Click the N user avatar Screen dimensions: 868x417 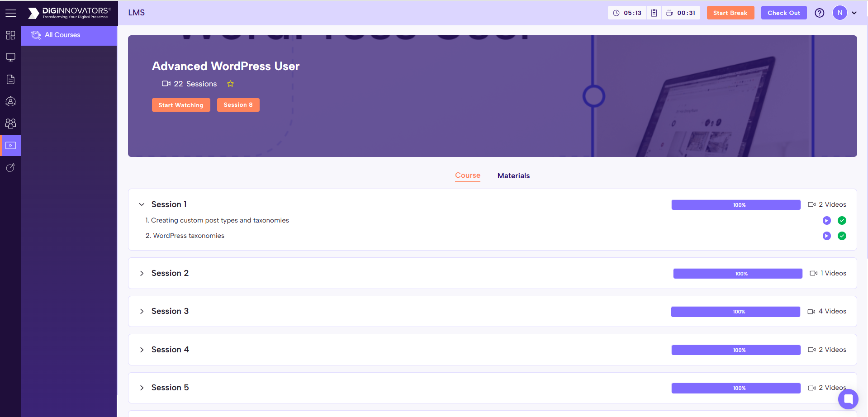840,13
